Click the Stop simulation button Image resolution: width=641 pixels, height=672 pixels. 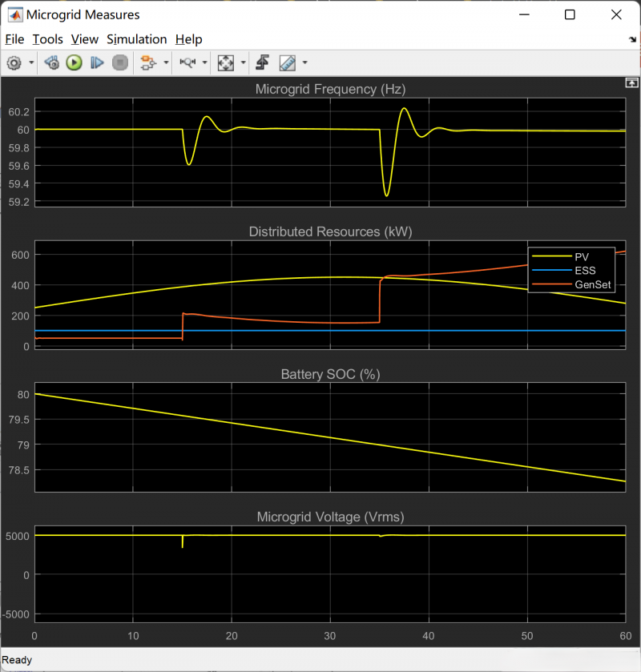coord(120,63)
